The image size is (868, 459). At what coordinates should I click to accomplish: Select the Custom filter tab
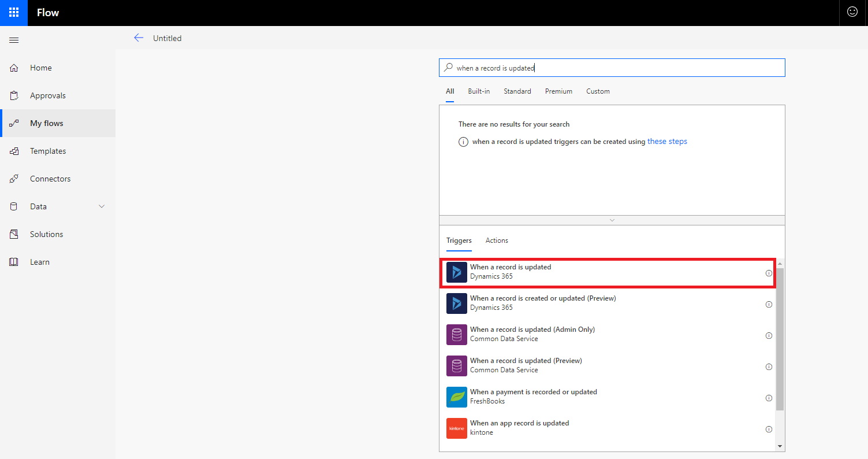[x=598, y=91]
